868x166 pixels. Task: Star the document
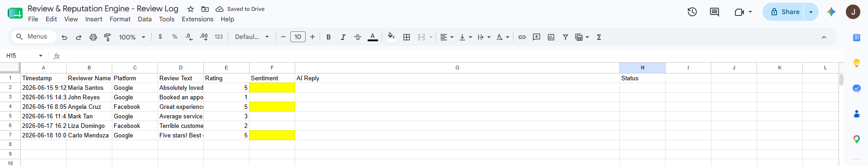[191, 9]
